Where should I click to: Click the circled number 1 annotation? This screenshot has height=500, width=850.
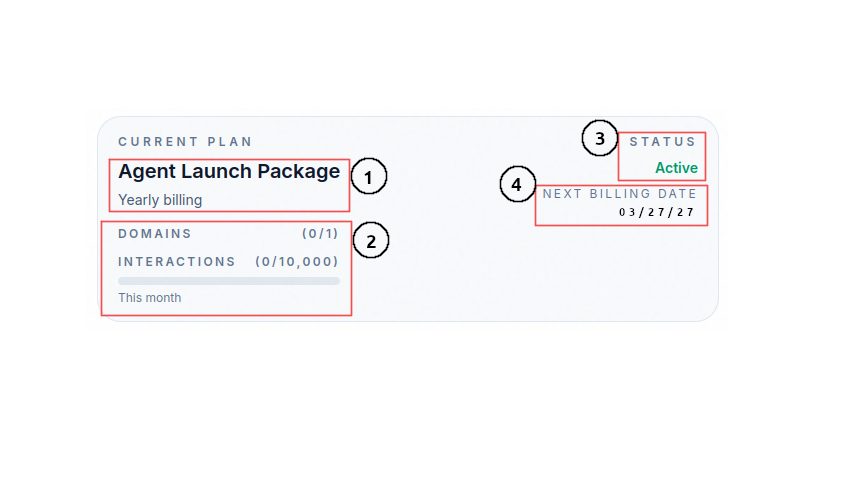(x=368, y=179)
